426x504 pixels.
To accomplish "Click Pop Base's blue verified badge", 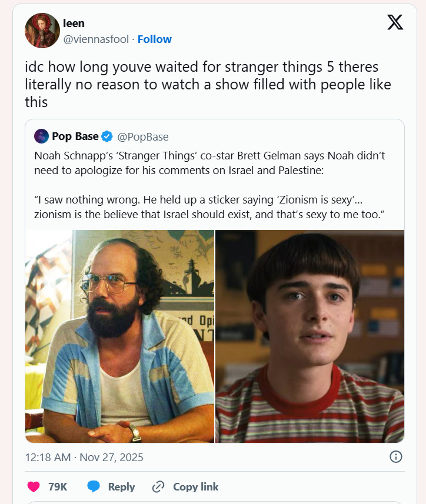I will click(x=107, y=136).
